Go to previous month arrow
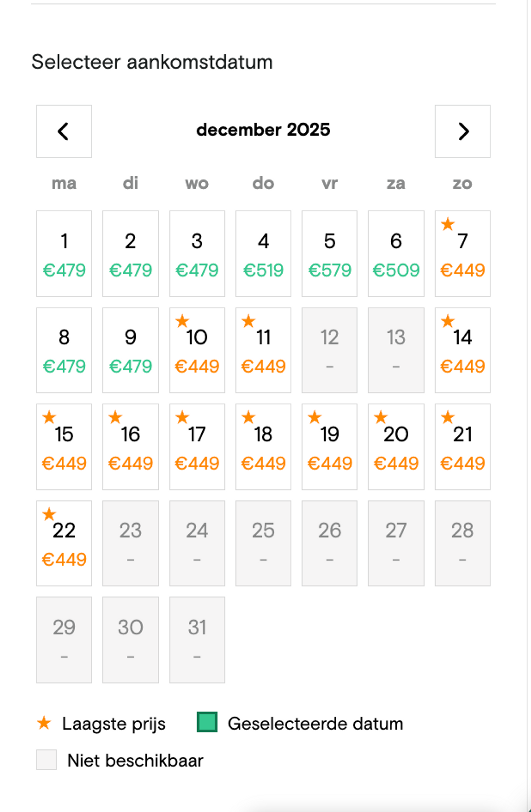 [64, 131]
